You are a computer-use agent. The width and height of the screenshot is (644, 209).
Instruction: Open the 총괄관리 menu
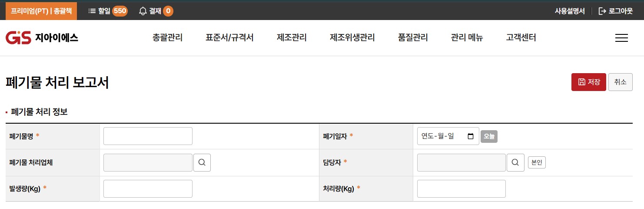point(168,38)
